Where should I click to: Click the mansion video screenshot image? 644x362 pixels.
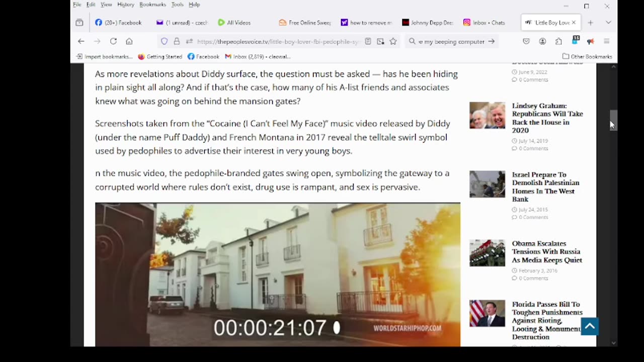(x=278, y=275)
